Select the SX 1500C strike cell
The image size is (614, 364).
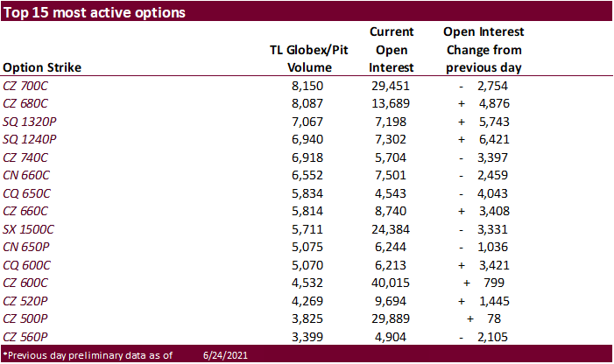pyautogui.click(x=30, y=228)
